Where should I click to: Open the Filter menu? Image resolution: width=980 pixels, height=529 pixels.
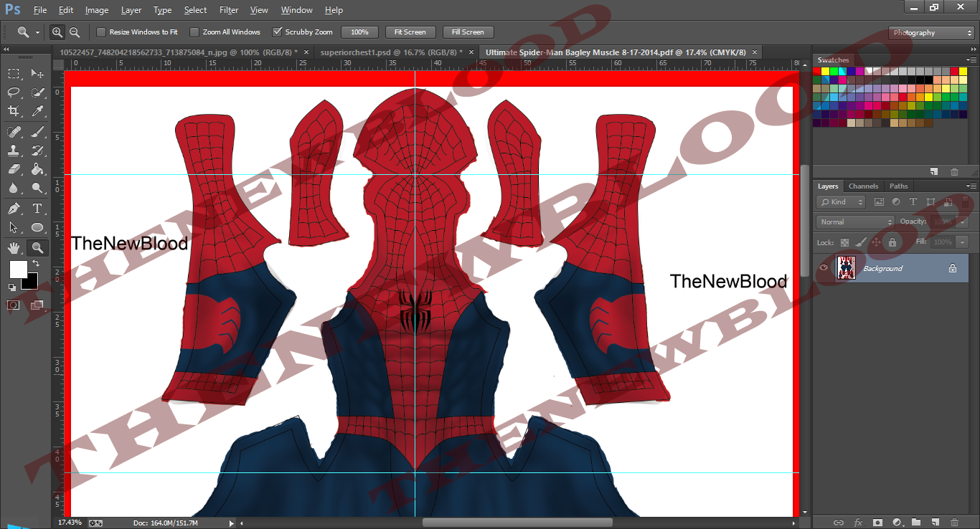[229, 10]
